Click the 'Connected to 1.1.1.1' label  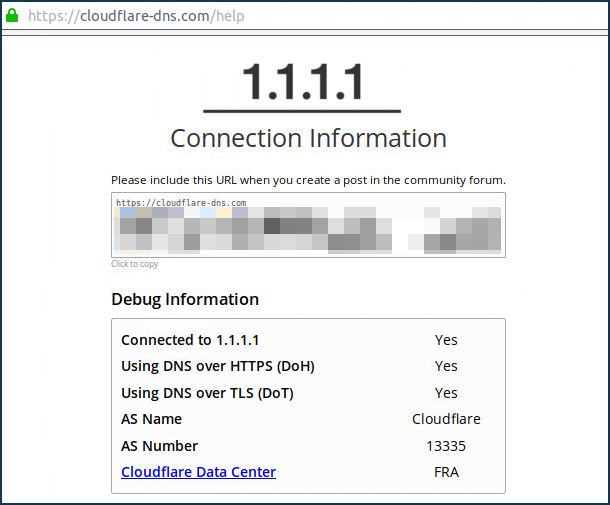coord(190,340)
